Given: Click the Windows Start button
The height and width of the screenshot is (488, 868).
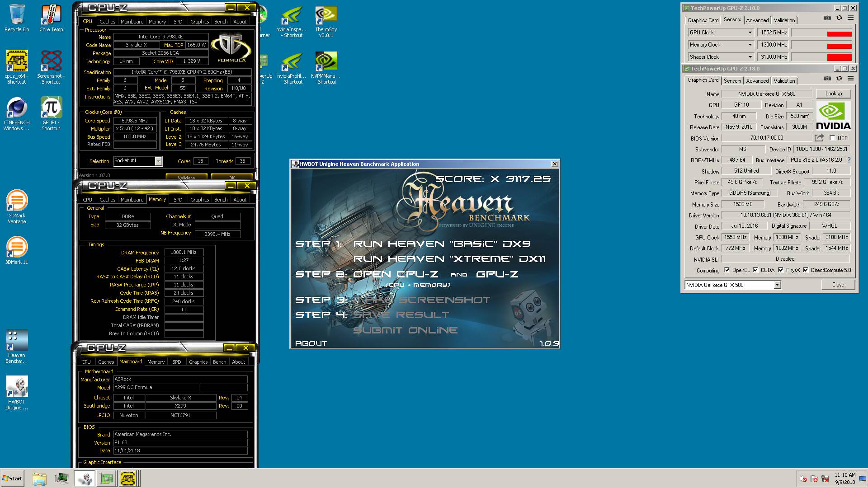Looking at the screenshot, I should [12, 479].
